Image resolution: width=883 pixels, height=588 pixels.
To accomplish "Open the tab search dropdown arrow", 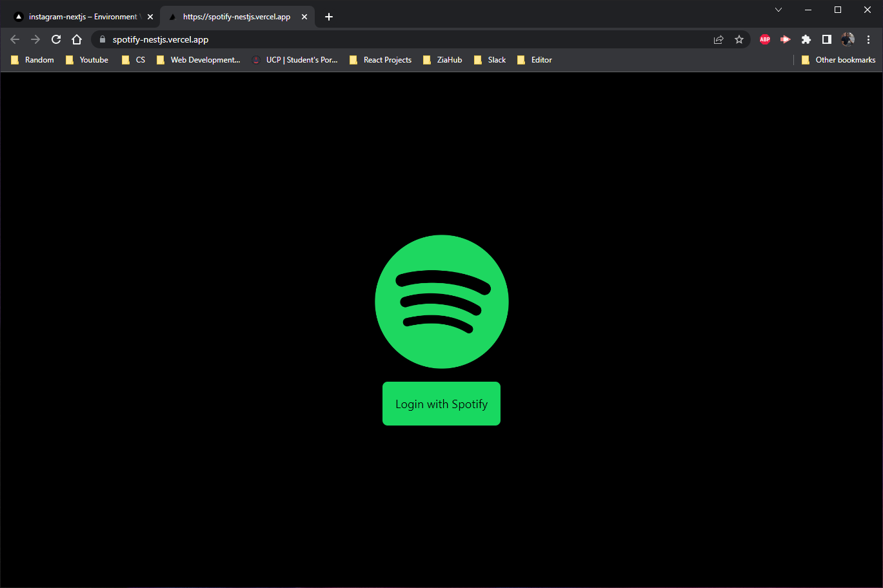I will click(x=779, y=10).
